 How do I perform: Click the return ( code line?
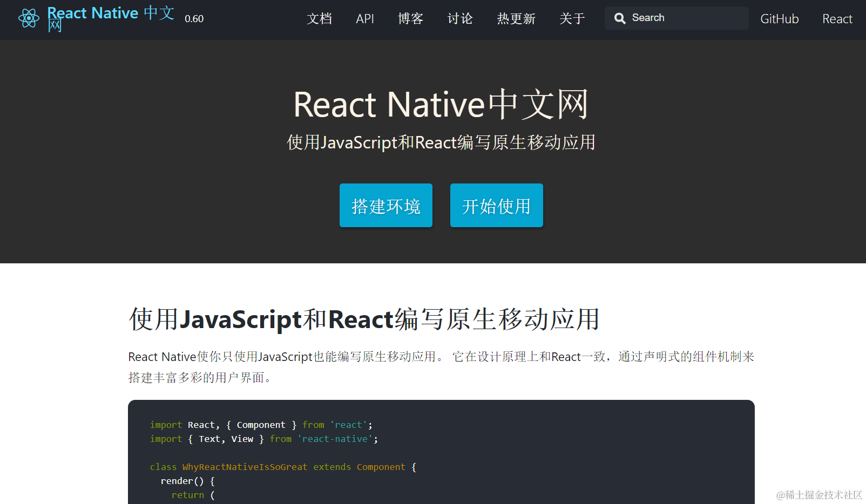(x=193, y=495)
